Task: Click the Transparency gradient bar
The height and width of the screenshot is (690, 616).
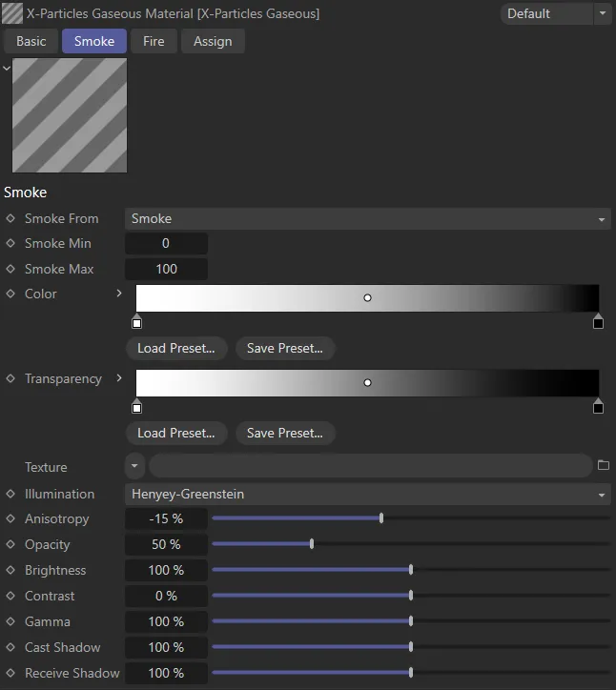Action: [367, 383]
